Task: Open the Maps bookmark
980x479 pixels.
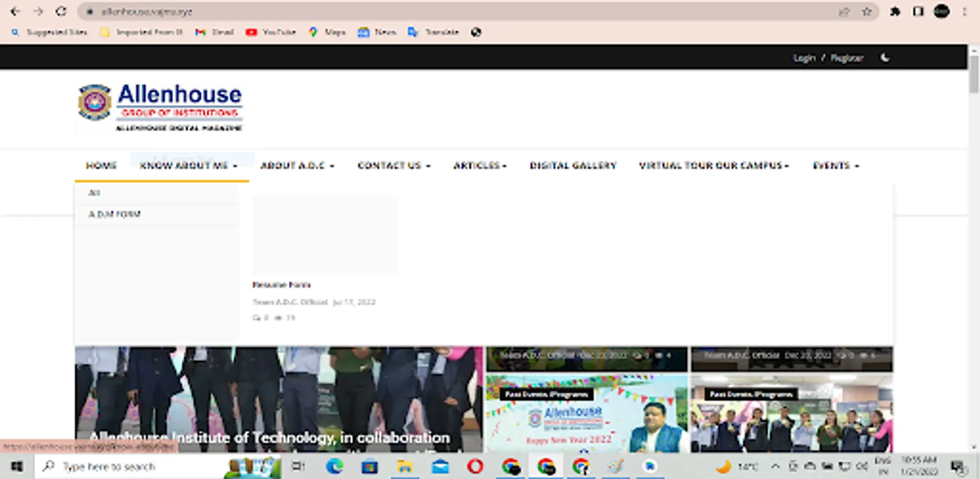Action: click(328, 32)
